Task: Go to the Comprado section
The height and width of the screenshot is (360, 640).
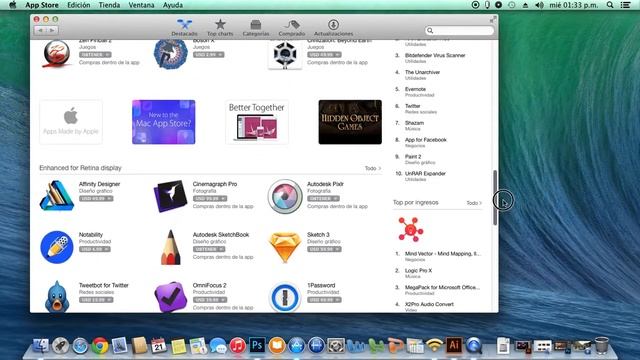Action: point(291,27)
